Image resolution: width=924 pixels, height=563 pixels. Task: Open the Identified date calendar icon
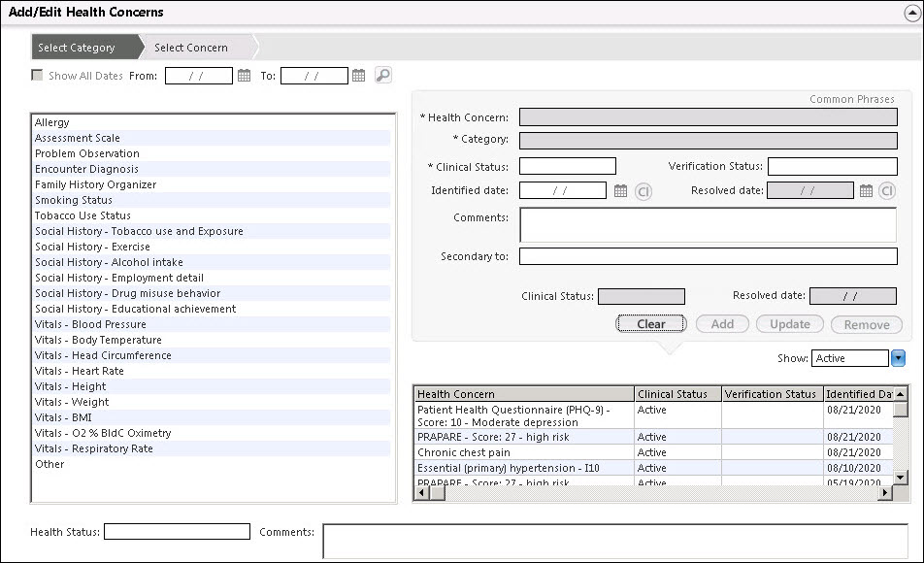click(x=620, y=191)
